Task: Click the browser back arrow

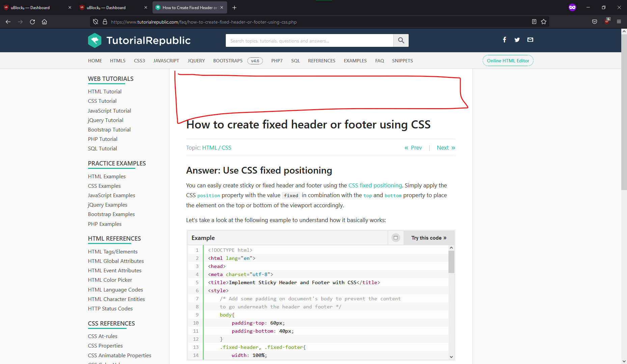Action: click(8, 22)
